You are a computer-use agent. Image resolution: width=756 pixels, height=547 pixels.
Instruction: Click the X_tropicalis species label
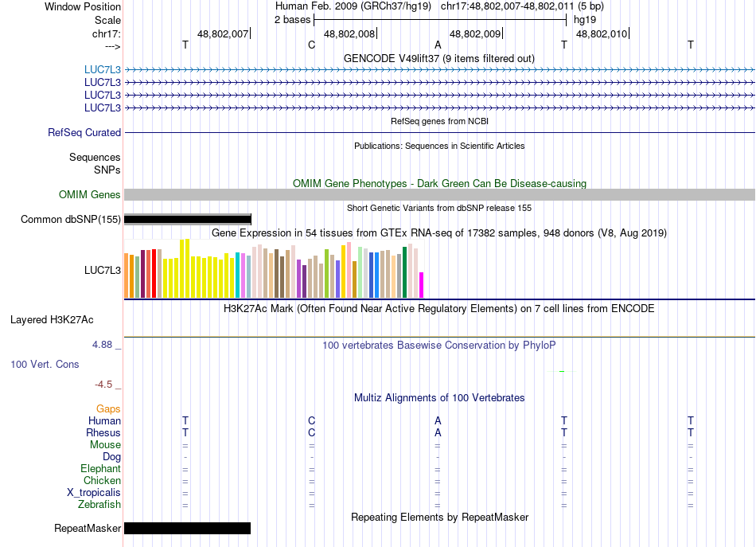pos(94,493)
